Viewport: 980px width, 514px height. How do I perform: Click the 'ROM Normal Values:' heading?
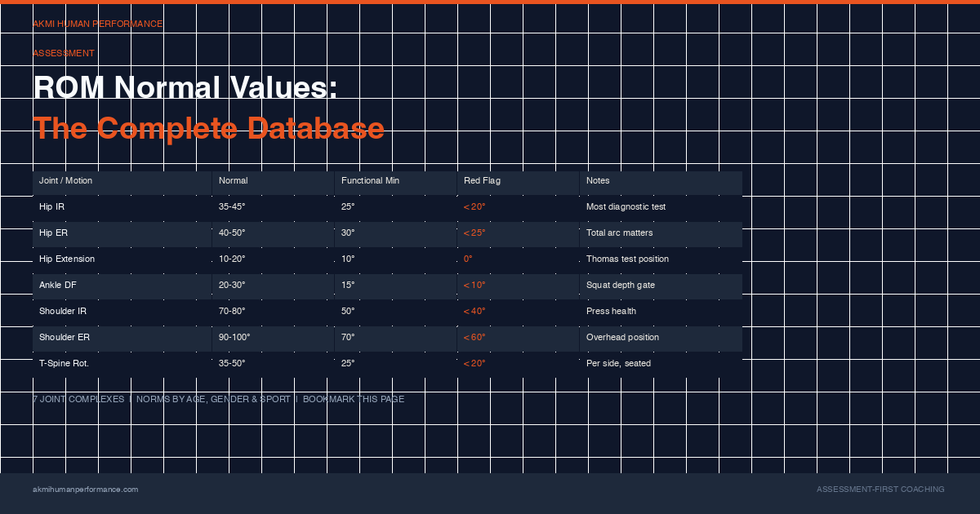[x=185, y=87]
